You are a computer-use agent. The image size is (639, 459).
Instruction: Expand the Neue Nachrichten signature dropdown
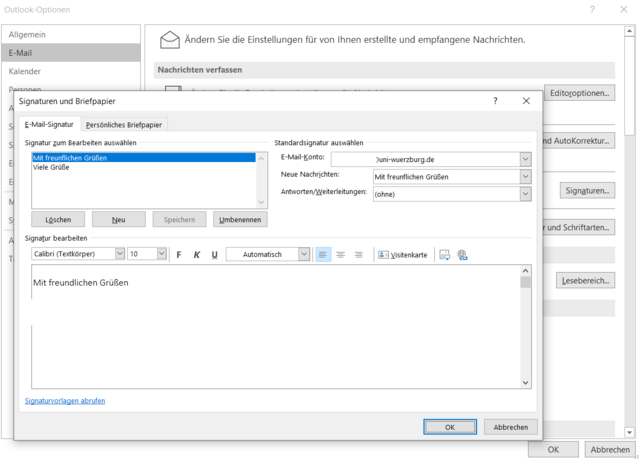[x=525, y=177]
